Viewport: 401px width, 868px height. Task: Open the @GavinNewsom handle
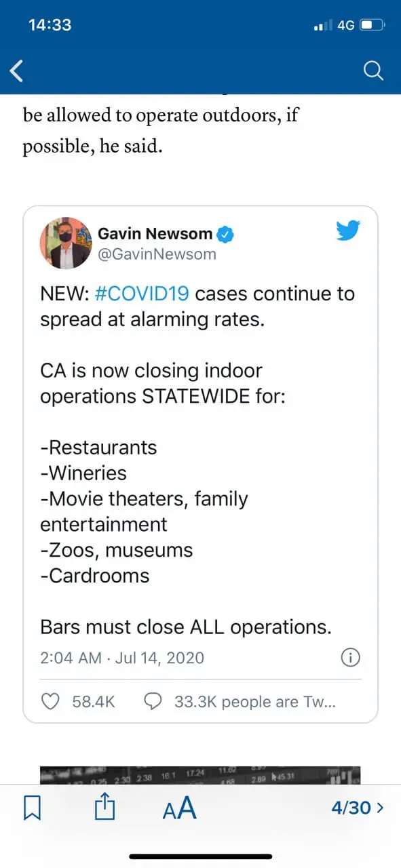[157, 254]
